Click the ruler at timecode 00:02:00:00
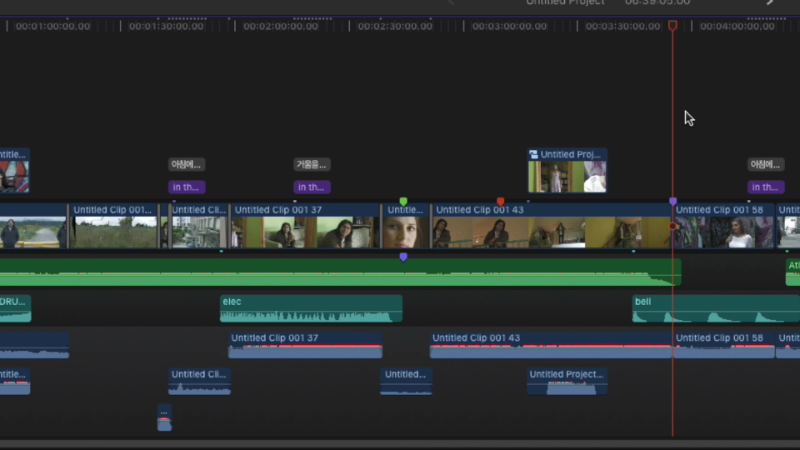 281,26
